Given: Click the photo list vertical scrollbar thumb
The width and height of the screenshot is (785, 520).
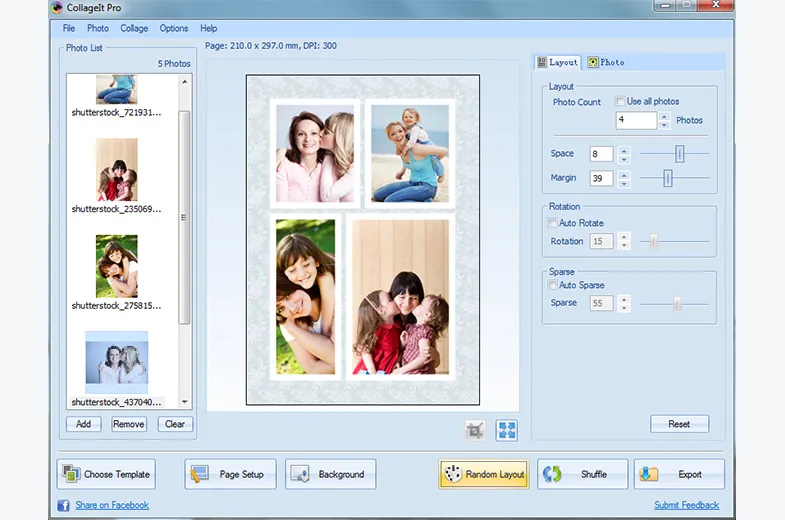Looking at the screenshot, I should pos(184,217).
